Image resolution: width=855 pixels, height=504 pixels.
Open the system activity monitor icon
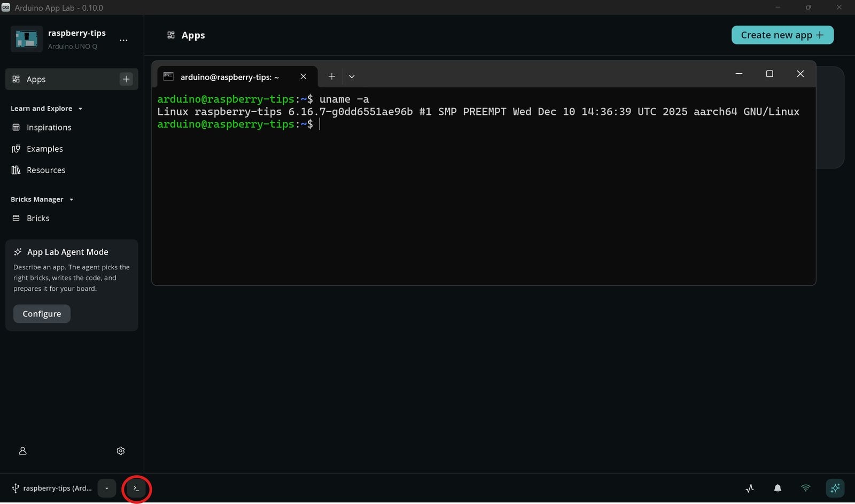click(x=750, y=488)
